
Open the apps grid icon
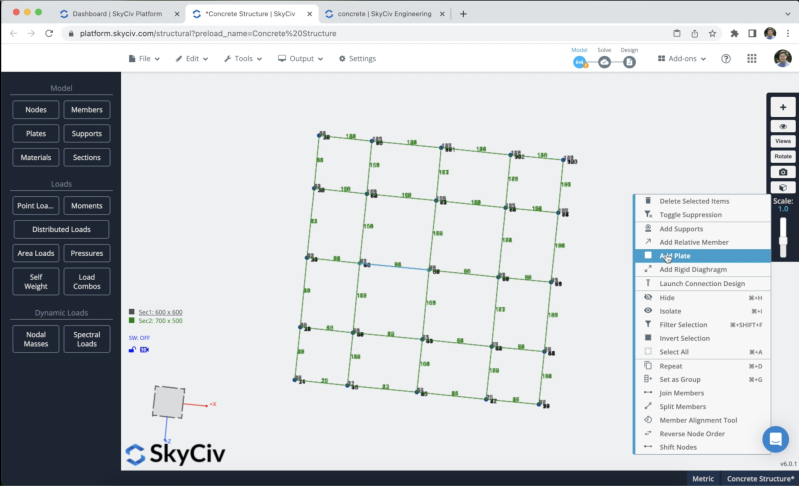click(x=752, y=59)
